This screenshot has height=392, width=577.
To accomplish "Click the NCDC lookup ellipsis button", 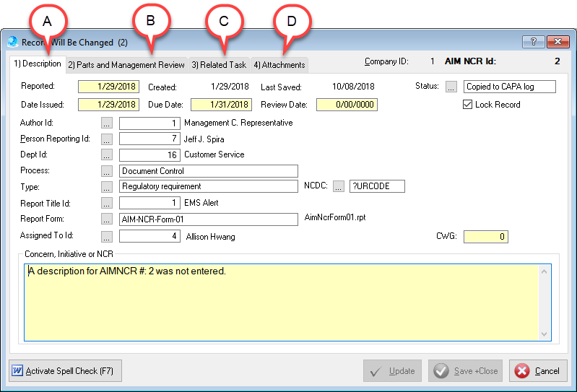I will click(x=339, y=187).
